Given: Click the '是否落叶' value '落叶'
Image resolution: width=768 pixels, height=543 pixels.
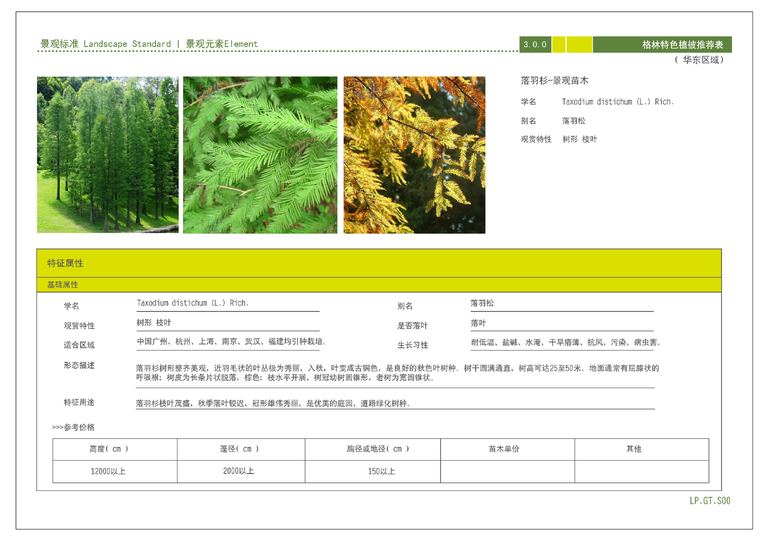Looking at the screenshot, I should pos(479,323).
